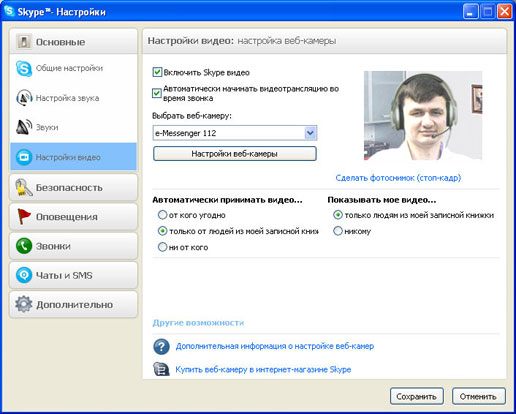
Task: Close the Skype settings window
Action: coord(504,11)
